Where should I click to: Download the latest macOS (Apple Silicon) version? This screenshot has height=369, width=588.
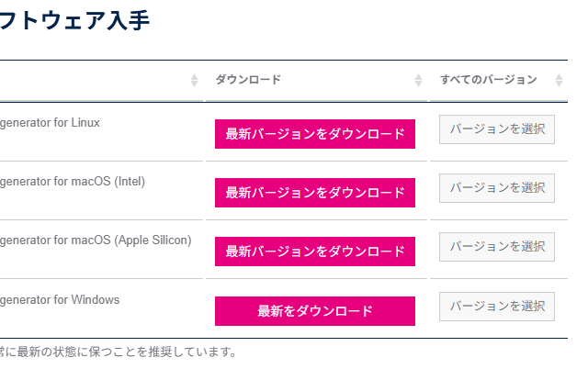coord(315,252)
